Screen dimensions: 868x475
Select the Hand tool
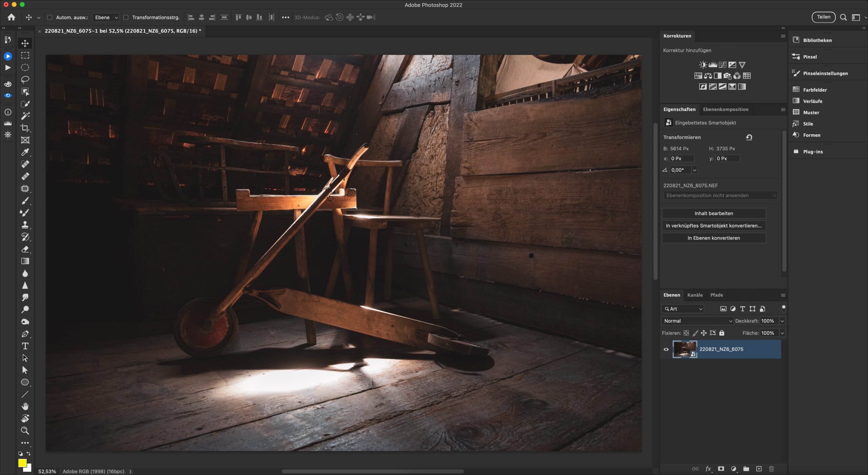25,406
